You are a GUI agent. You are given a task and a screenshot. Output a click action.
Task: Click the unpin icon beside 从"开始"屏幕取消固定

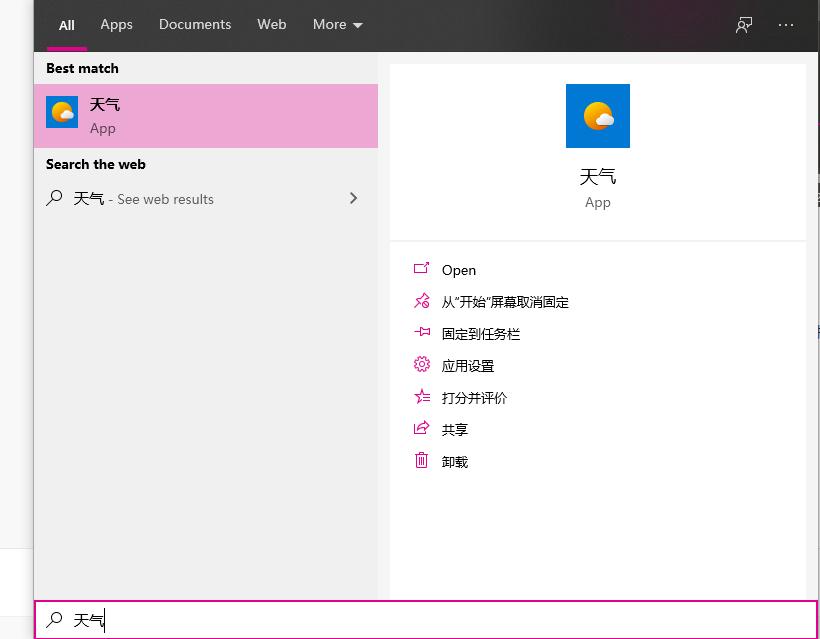pos(421,301)
